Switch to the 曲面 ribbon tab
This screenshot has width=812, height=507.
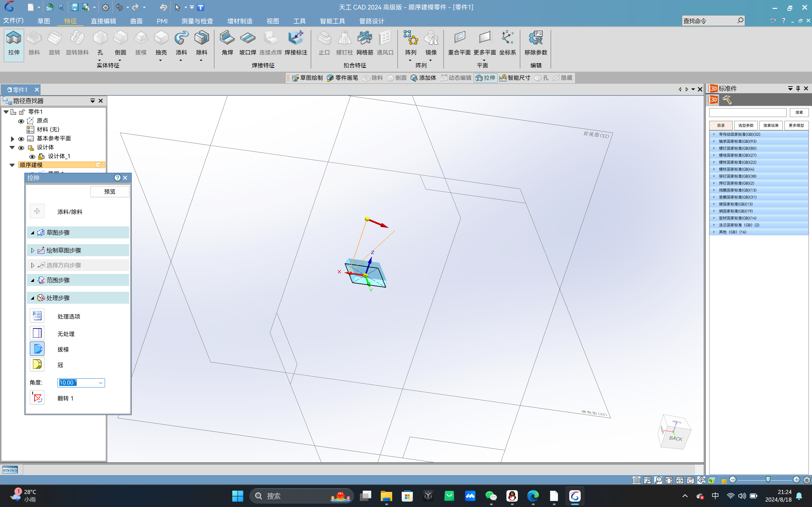tap(136, 21)
